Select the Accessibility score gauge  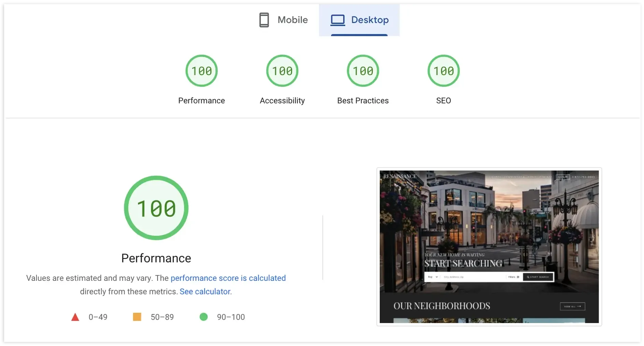pos(282,71)
